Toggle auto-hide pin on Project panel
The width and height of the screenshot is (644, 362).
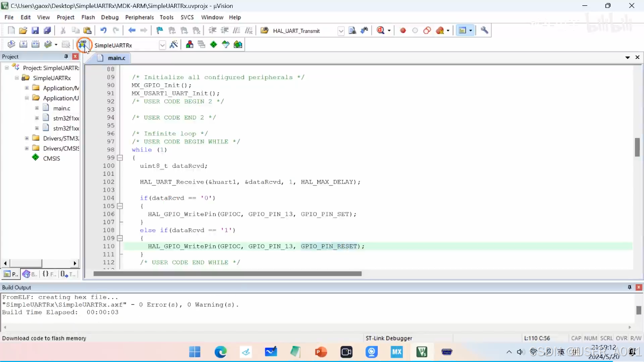(x=66, y=56)
